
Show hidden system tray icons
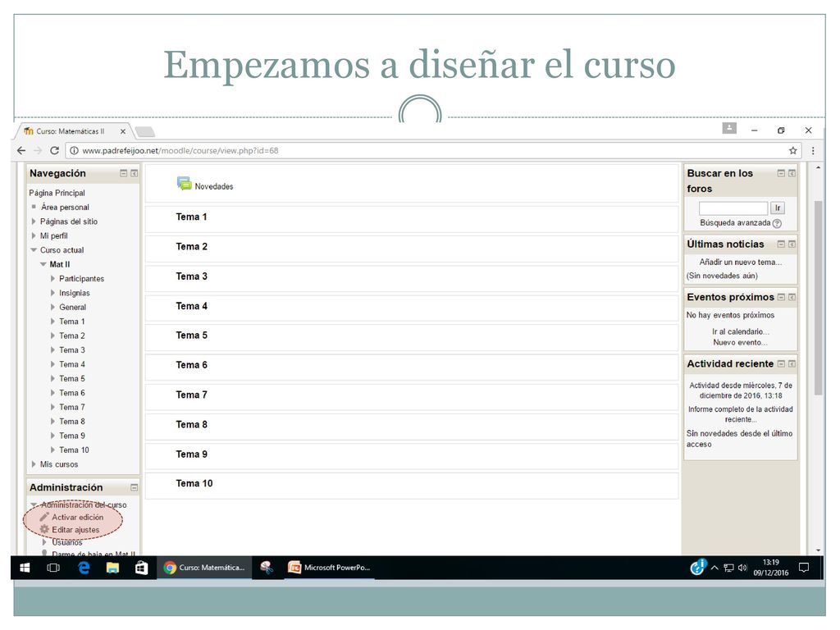tap(714, 568)
